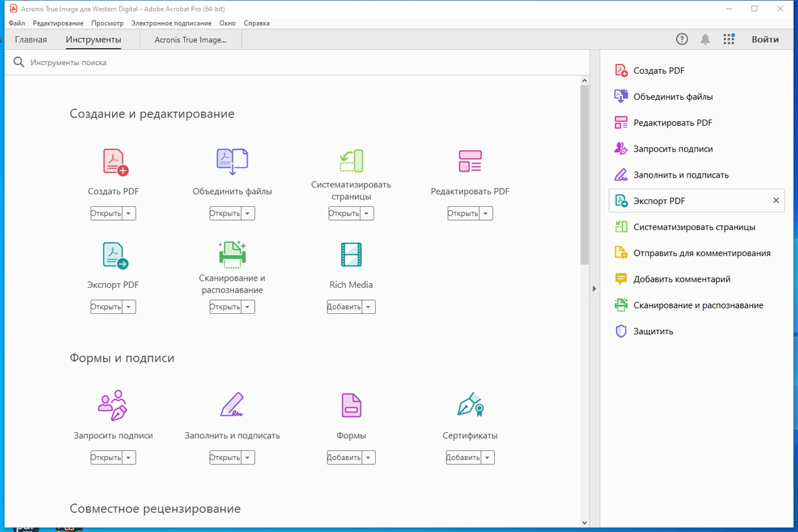Screen dimensions: 798x532
Task: Click the Инструменты поиска search field
Action: click(298, 63)
